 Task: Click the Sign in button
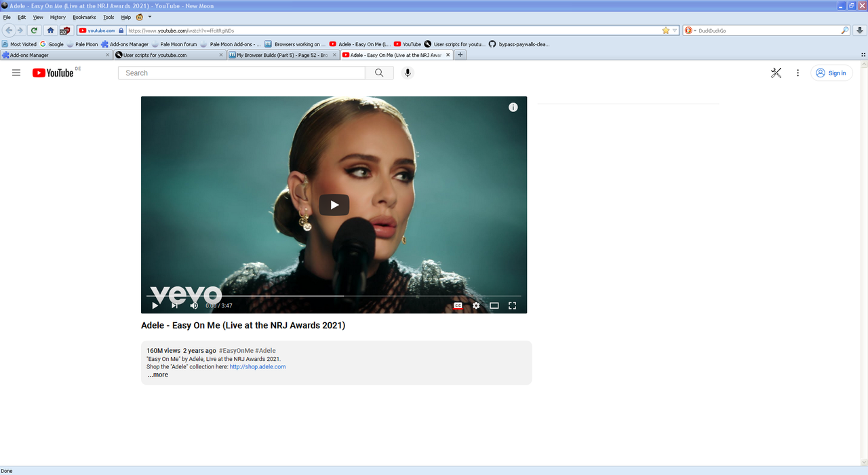(x=831, y=73)
